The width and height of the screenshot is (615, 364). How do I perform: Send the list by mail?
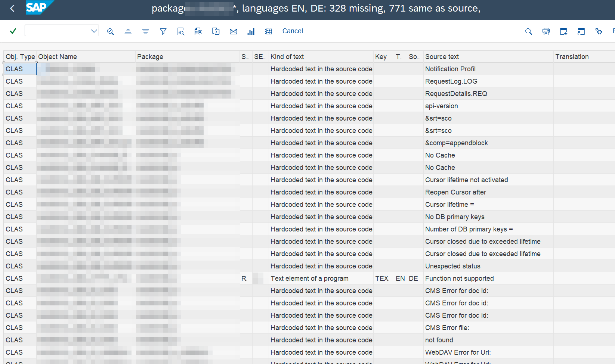point(234,31)
